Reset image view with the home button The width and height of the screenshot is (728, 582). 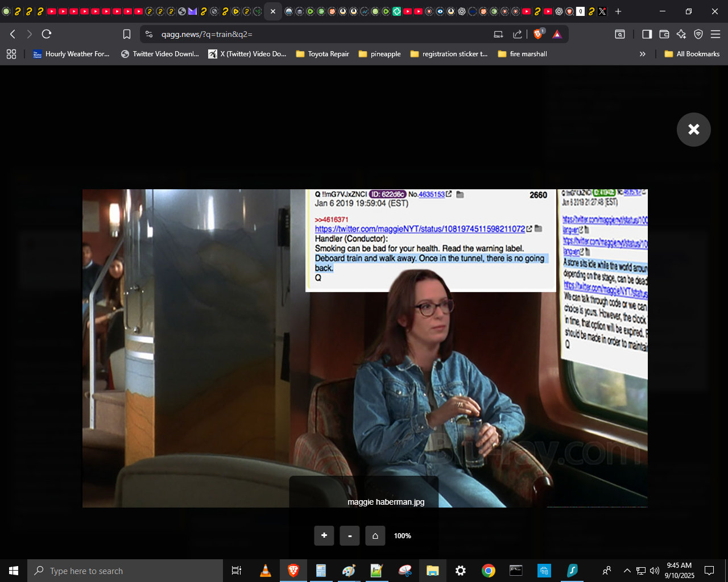pyautogui.click(x=375, y=535)
